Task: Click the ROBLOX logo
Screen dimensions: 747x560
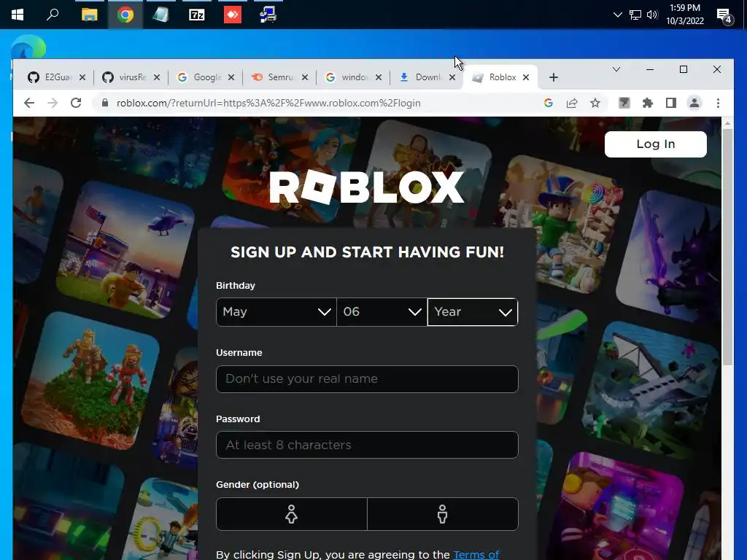Action: (x=367, y=187)
